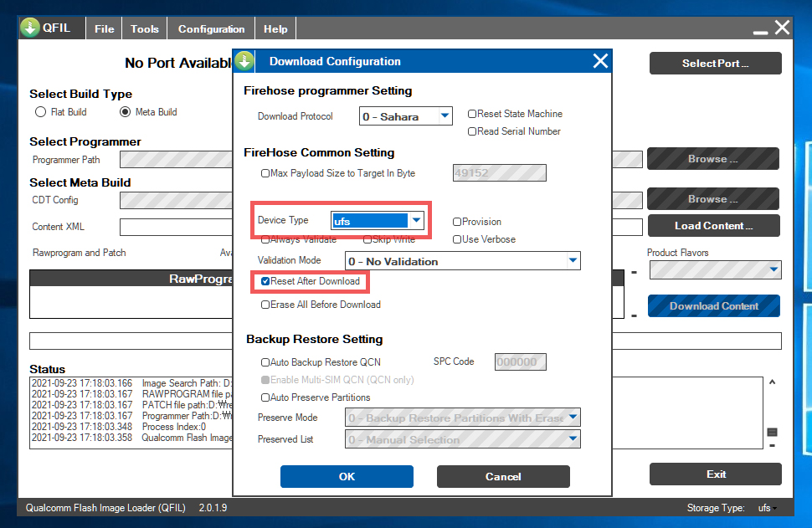Enable Erase All Before Download

click(x=265, y=305)
